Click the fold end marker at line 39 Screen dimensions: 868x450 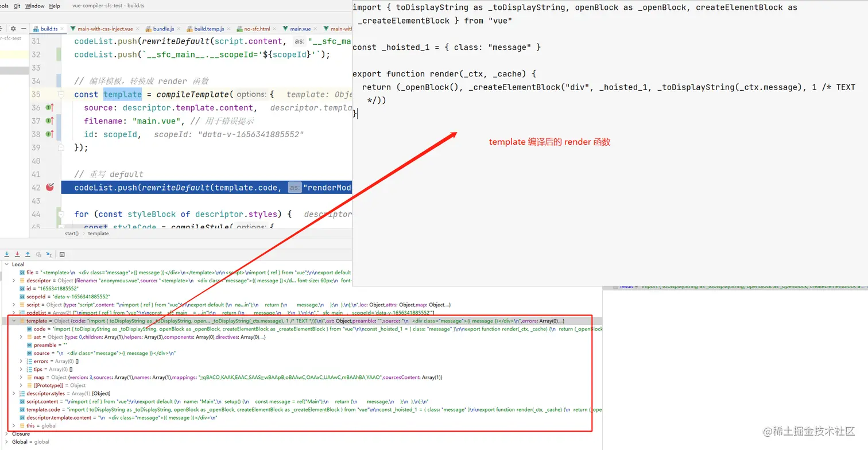[x=60, y=147]
